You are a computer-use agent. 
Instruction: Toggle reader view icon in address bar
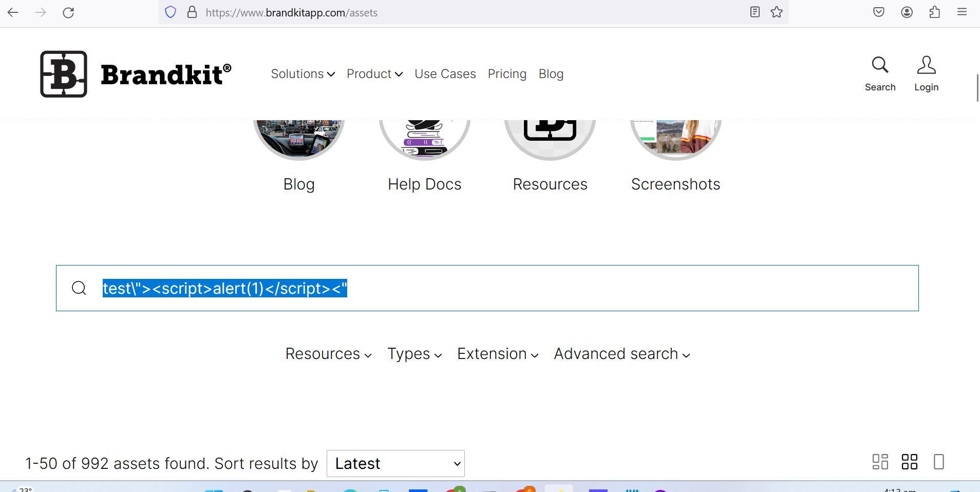(755, 12)
